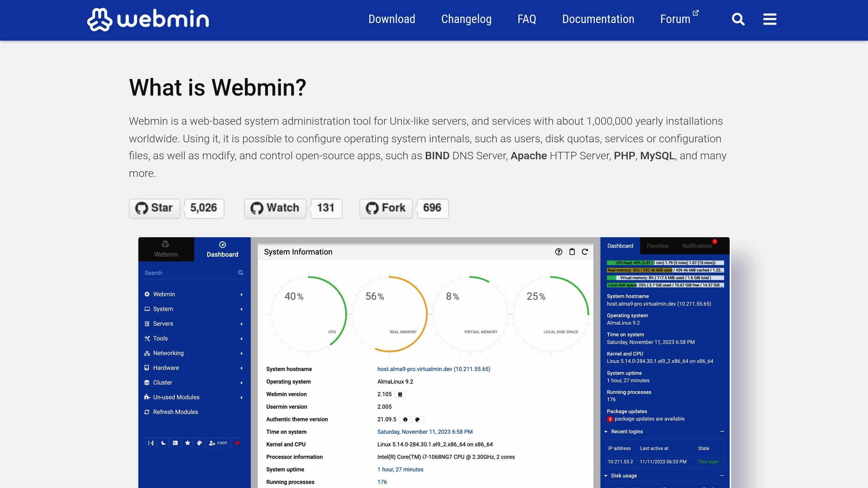Click the 8% virtual memory gauge
This screenshot has width=868, height=488.
click(470, 314)
